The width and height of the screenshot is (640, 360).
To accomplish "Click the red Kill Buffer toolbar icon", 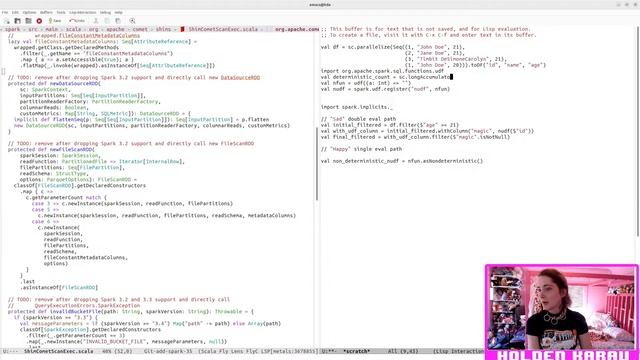I will [39, 21].
